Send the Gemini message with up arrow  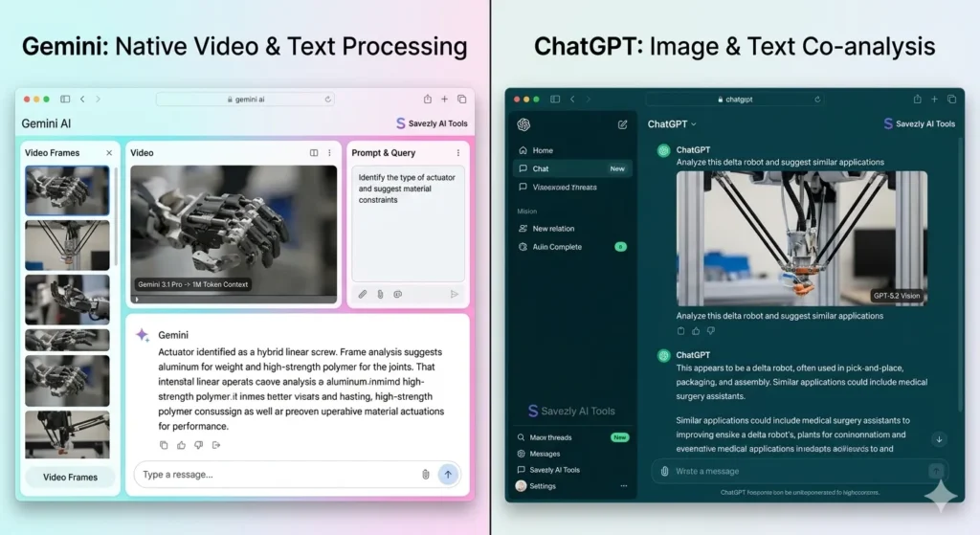pyautogui.click(x=448, y=475)
